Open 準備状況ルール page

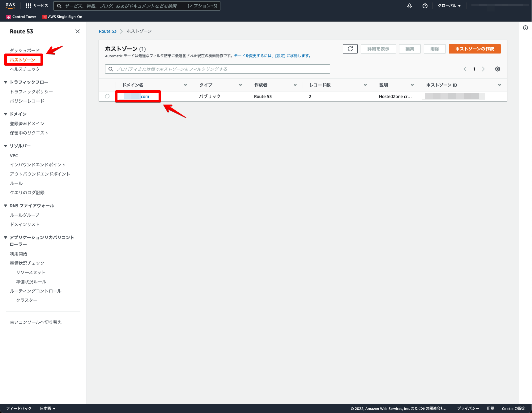[x=31, y=282]
